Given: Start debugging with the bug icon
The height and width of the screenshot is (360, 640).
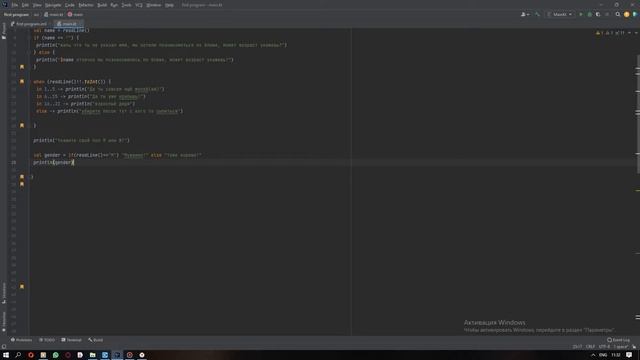Looking at the screenshot, I should coord(589,14).
